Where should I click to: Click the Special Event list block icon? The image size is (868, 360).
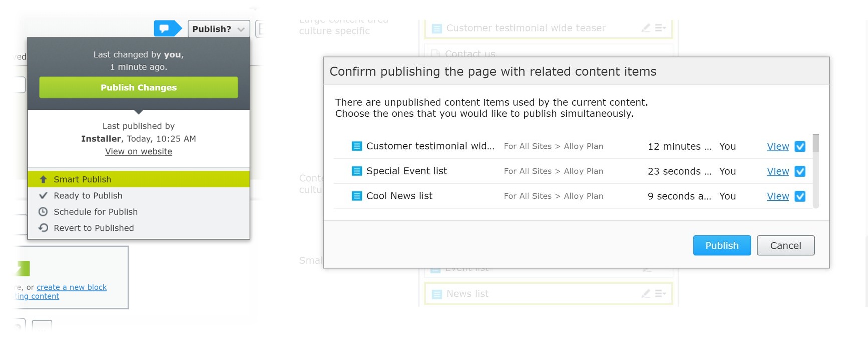[x=357, y=171]
